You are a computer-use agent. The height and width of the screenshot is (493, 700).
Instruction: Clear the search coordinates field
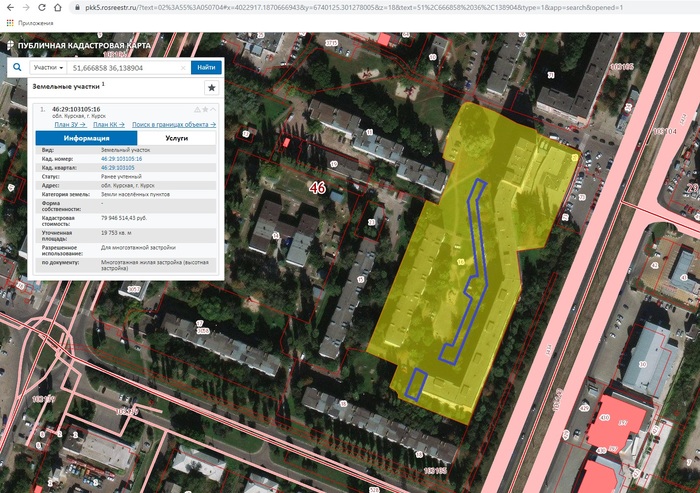tap(184, 67)
